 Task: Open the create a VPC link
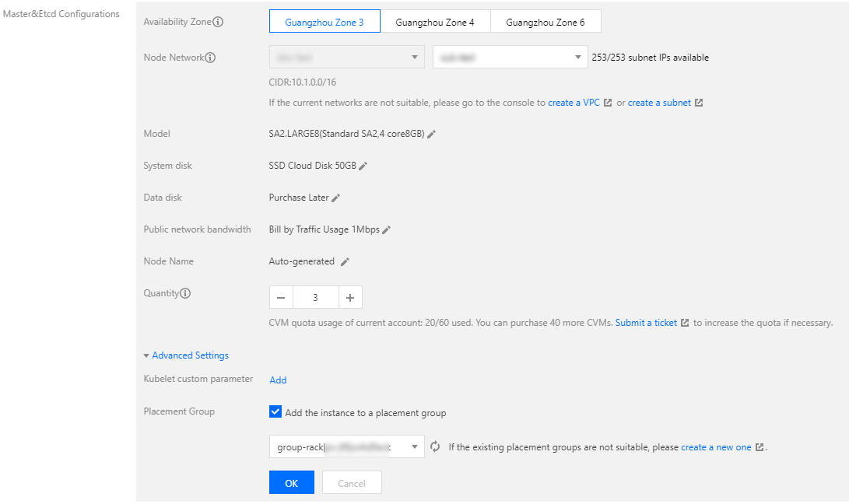[x=574, y=103]
